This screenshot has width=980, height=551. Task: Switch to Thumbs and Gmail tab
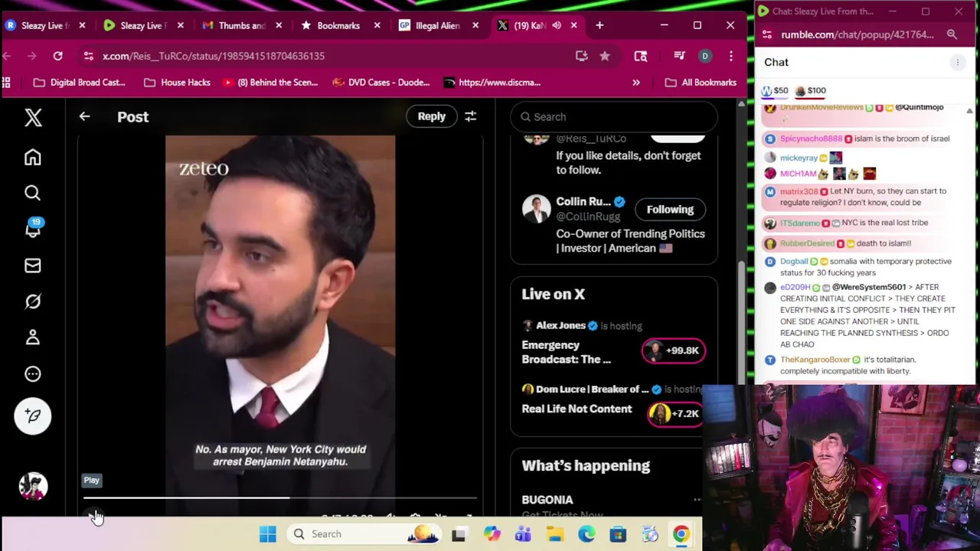pyautogui.click(x=241, y=25)
